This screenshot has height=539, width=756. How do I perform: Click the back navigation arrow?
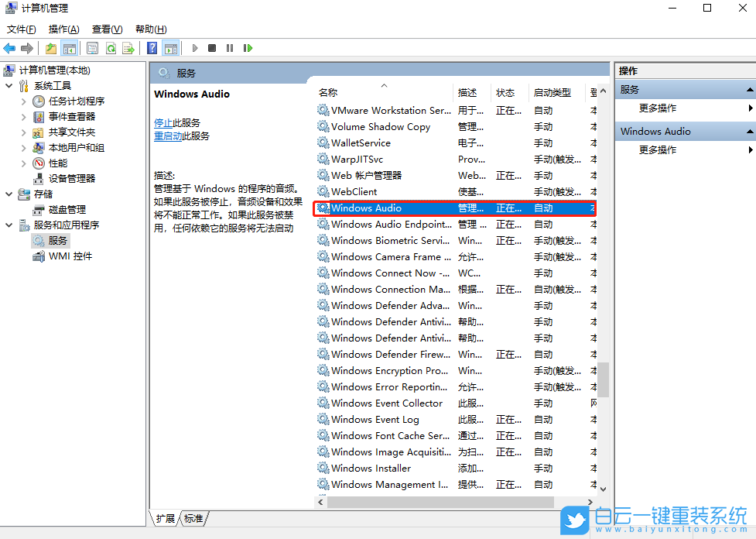(9, 47)
